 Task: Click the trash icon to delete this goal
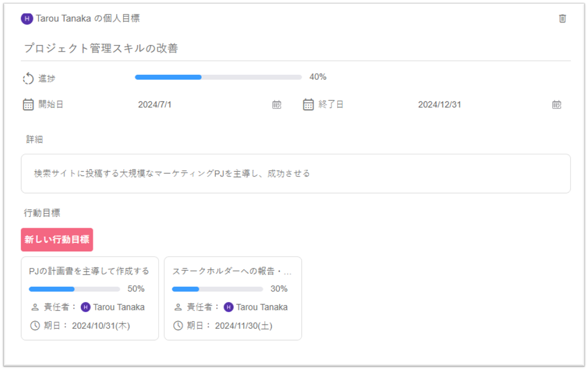pyautogui.click(x=563, y=19)
